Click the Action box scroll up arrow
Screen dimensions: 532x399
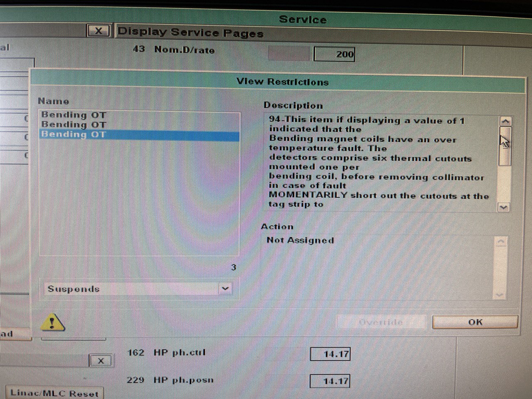point(502,242)
